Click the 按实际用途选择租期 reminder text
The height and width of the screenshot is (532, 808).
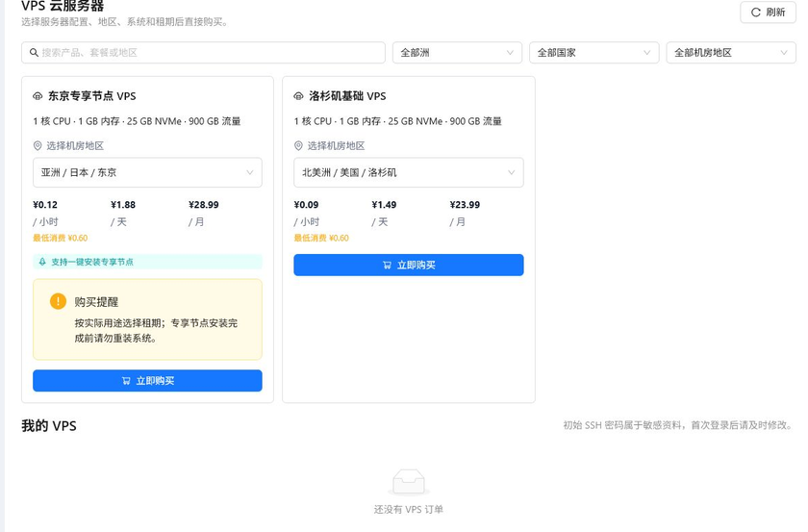[156, 330]
